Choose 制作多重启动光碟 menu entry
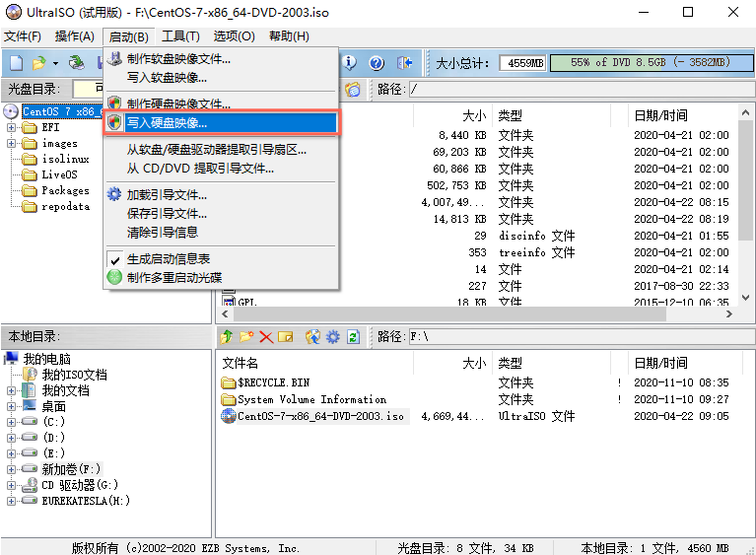Screen dimensions: 756x555 pos(222,277)
